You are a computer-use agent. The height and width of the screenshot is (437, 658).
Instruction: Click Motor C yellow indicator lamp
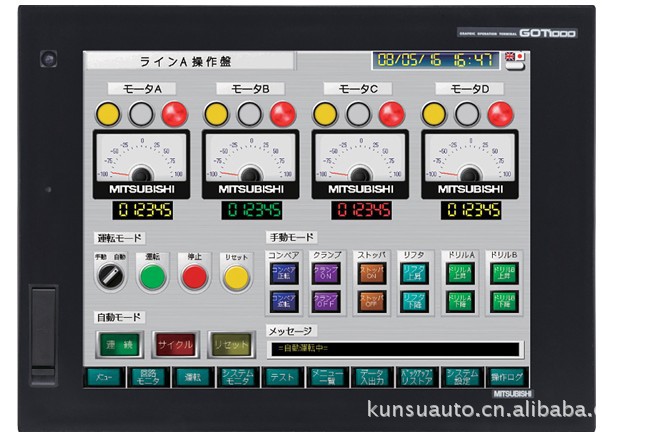click(x=325, y=114)
